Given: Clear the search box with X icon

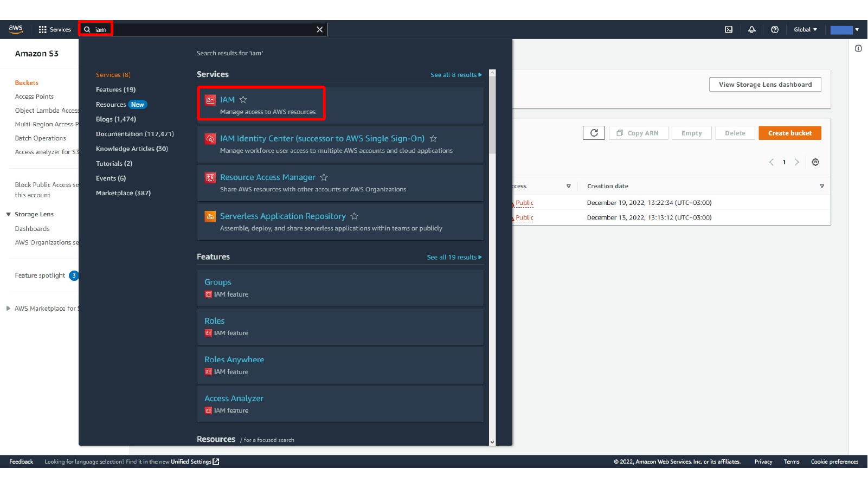Looking at the screenshot, I should (320, 29).
